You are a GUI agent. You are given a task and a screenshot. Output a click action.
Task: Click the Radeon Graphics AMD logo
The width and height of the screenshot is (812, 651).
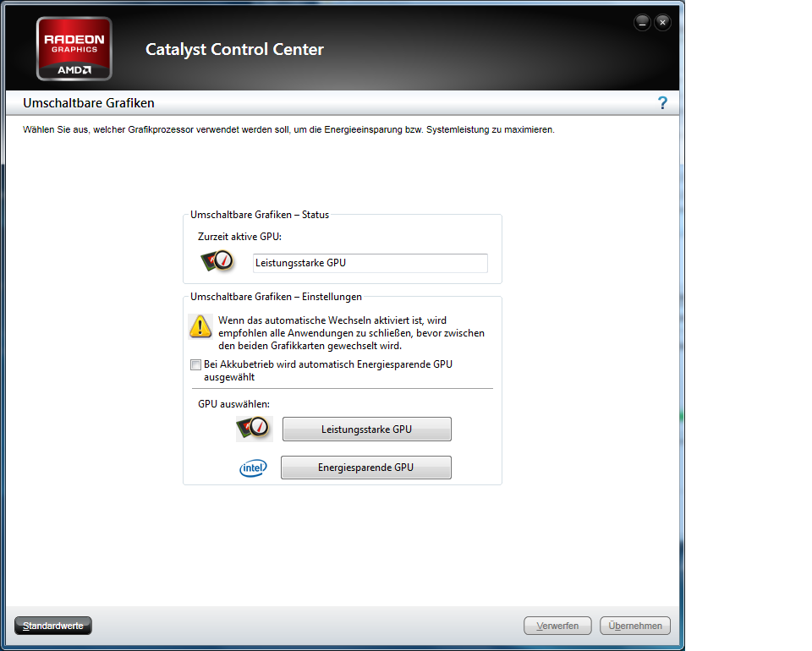(x=74, y=49)
